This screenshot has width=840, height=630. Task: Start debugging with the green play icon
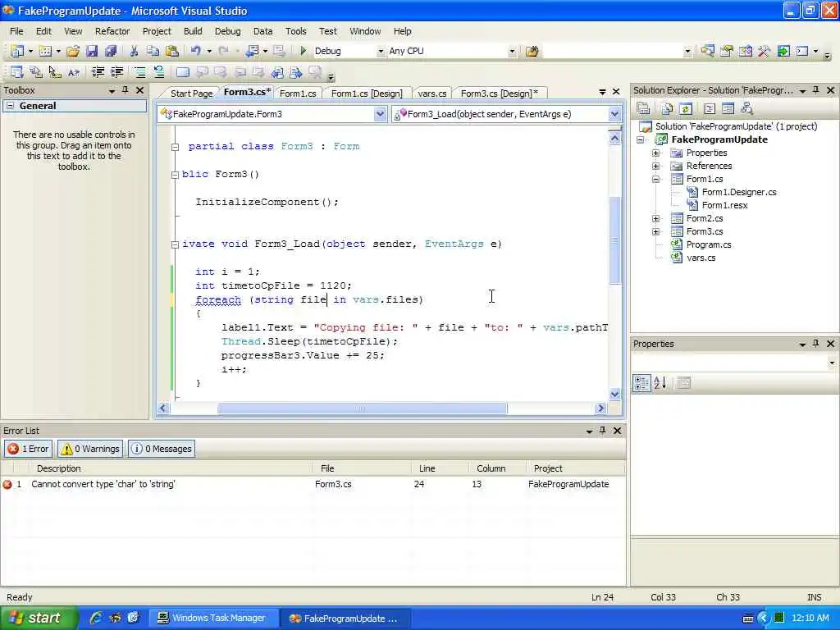tap(303, 51)
